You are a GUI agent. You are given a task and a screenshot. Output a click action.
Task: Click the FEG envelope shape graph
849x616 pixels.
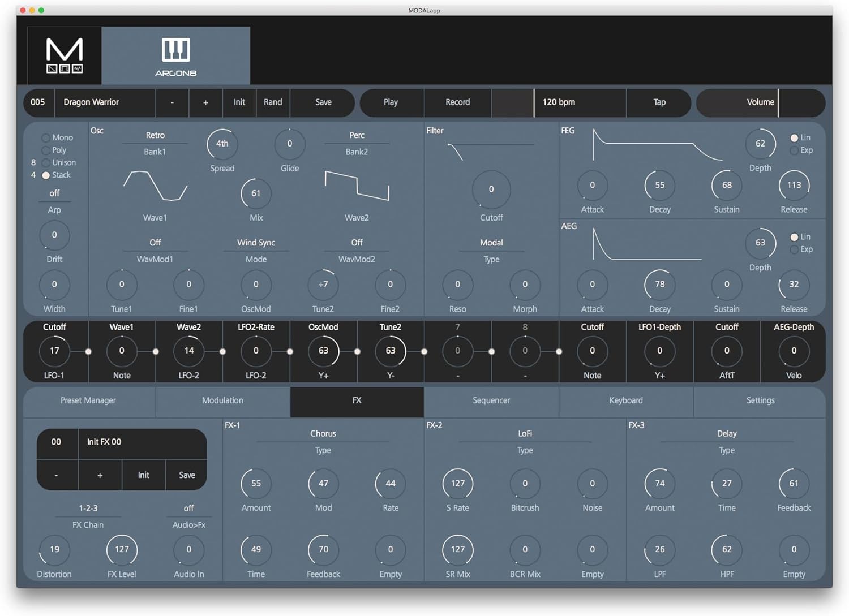pos(657,146)
